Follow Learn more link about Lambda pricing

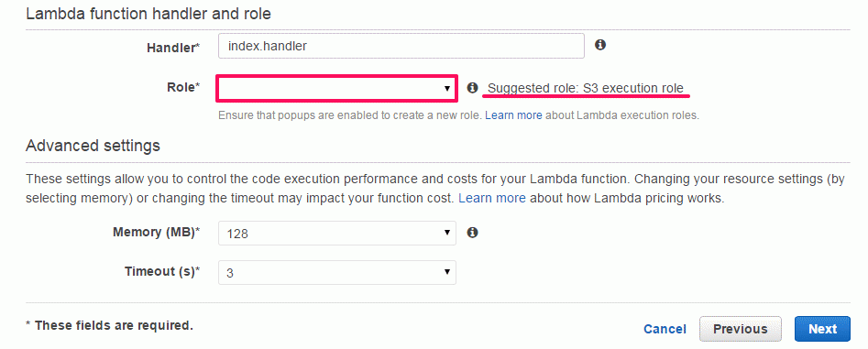(492, 198)
